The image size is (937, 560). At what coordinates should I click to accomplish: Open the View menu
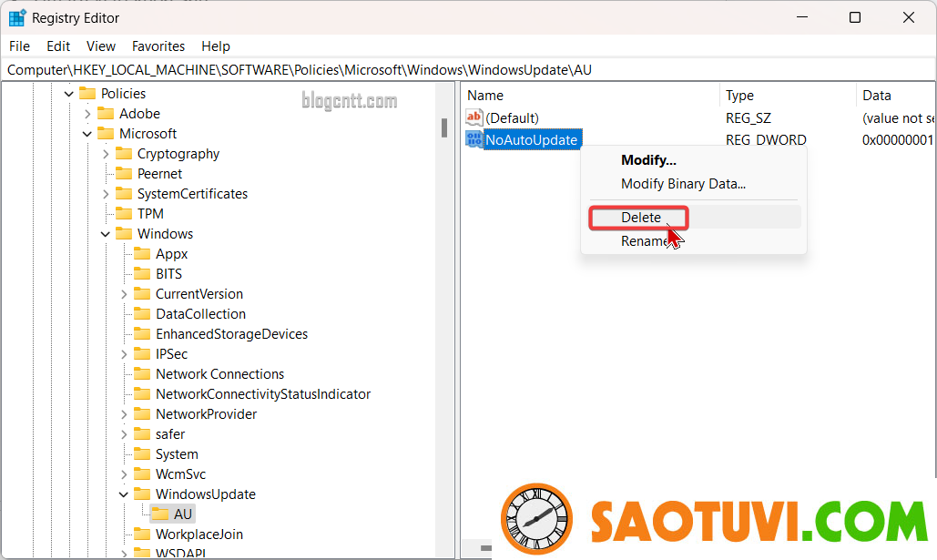pos(100,46)
